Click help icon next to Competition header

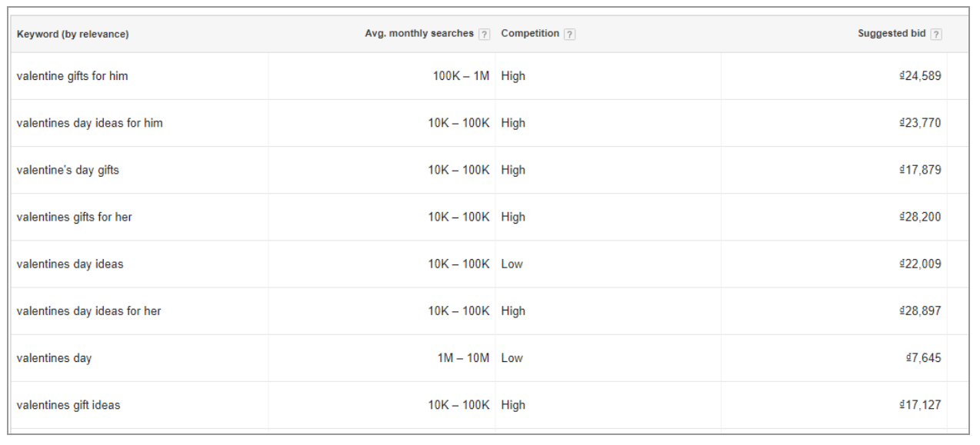pyautogui.click(x=569, y=35)
